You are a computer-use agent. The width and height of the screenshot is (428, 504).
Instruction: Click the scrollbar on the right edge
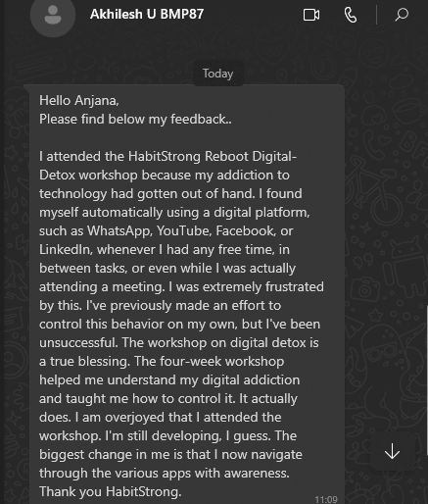tap(426, 380)
